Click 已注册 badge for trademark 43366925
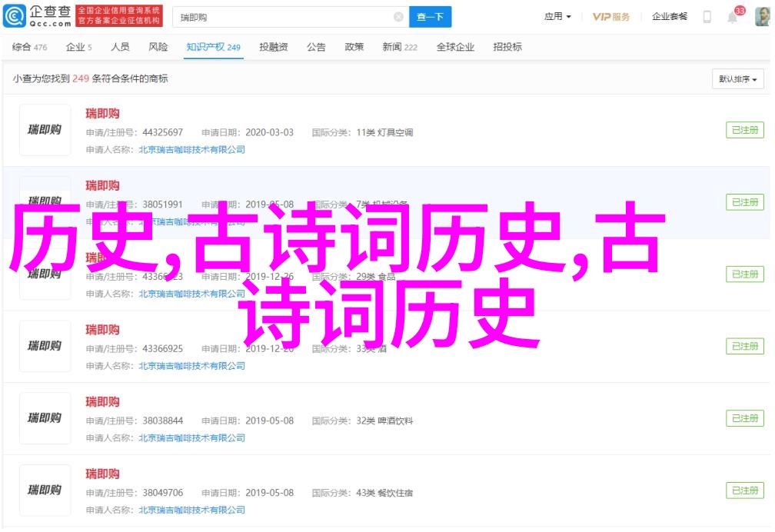 pos(745,346)
